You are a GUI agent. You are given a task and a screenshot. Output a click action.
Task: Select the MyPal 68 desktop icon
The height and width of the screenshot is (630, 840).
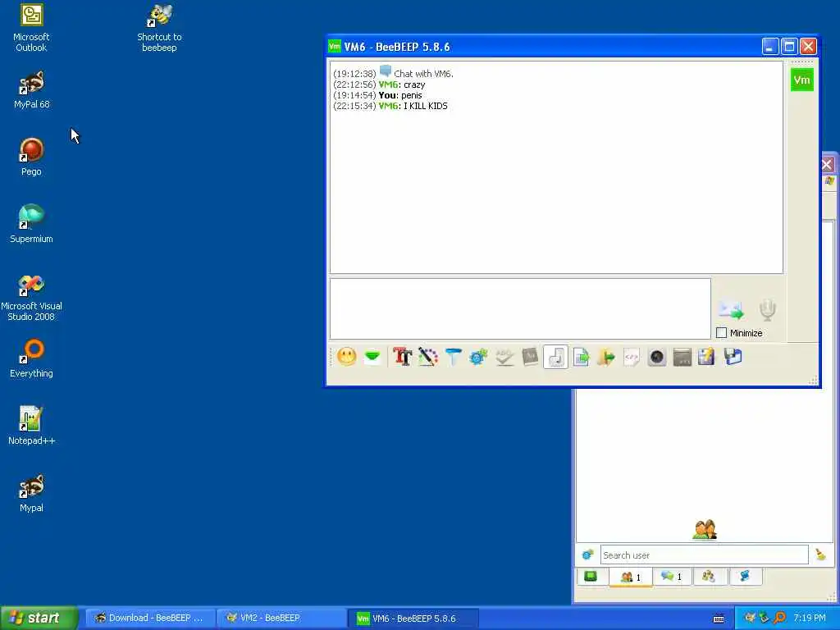32,90
